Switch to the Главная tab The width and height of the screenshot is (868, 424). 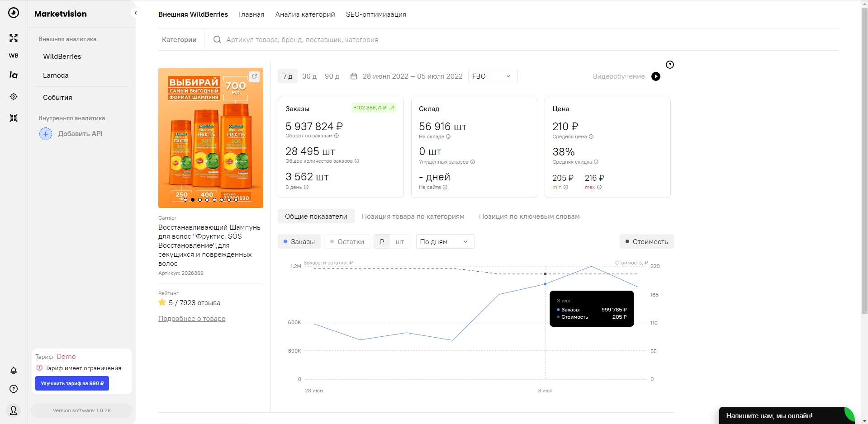coord(251,14)
